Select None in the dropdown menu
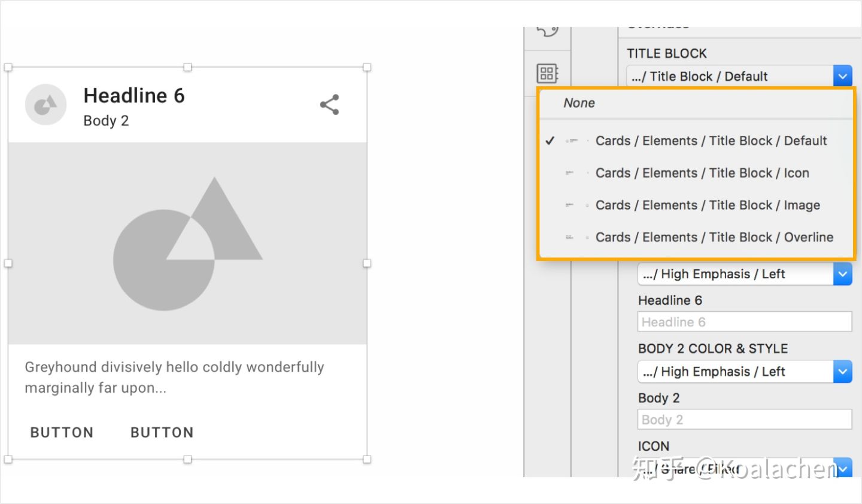This screenshot has height=504, width=862. tap(579, 103)
